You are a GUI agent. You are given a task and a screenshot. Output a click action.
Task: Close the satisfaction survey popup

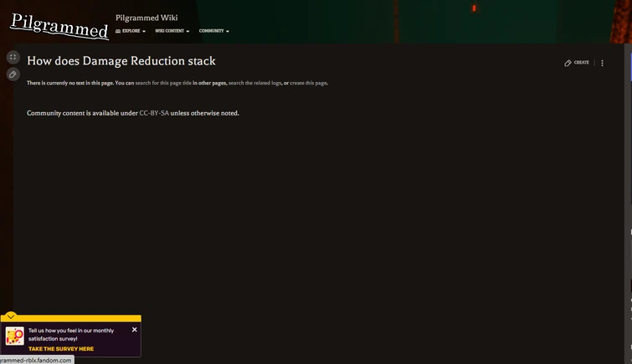point(135,330)
